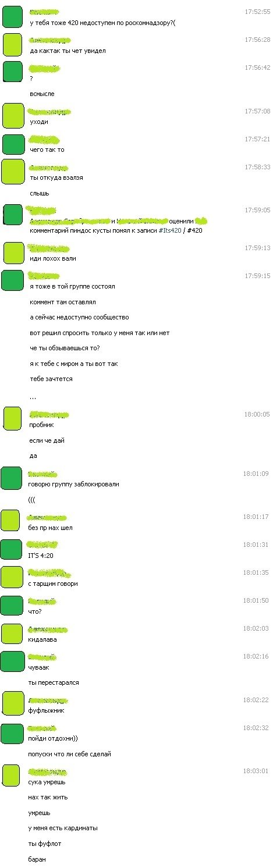This screenshot has height=868, width=280.
Task: Click the message text "с тарщим говори"
Action: coord(53,584)
